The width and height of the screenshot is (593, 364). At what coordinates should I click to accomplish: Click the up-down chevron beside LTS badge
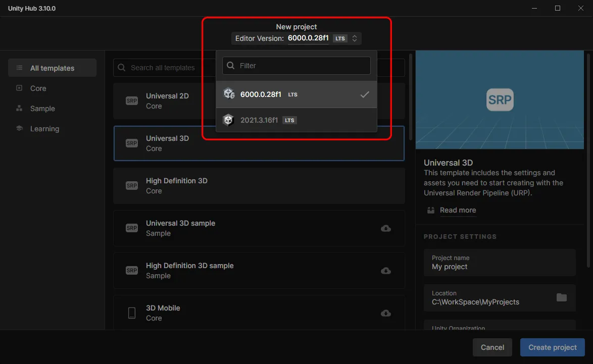pos(355,38)
